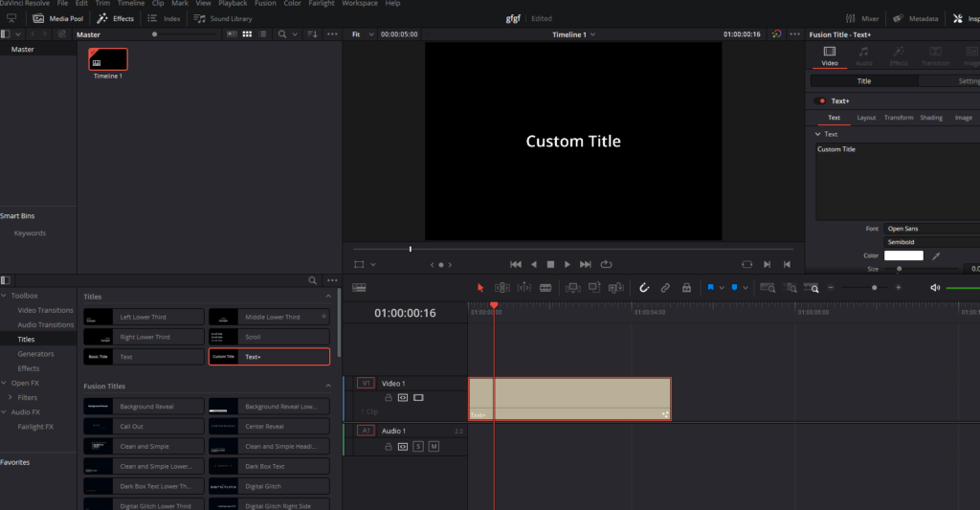980x510 pixels.
Task: Add a blue marker on timeline
Action: (734, 287)
